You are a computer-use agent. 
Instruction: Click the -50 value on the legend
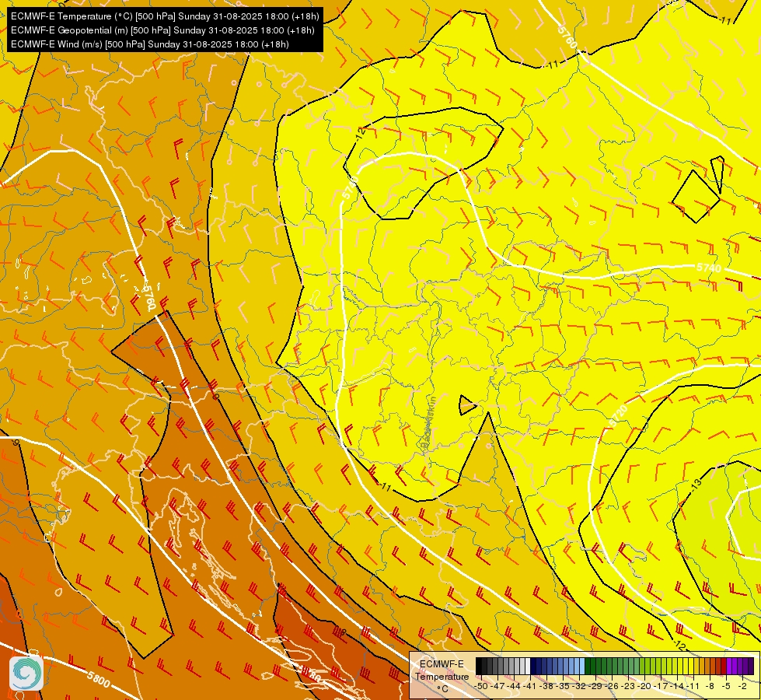click(481, 686)
